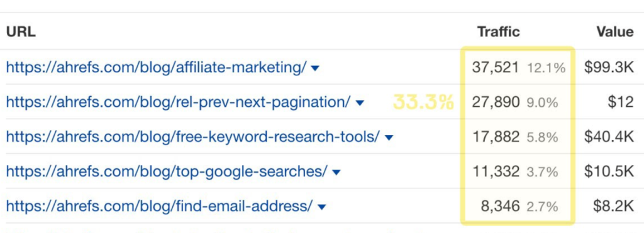Open the rel-prev-next-pagination blog link

pyautogui.click(x=179, y=102)
